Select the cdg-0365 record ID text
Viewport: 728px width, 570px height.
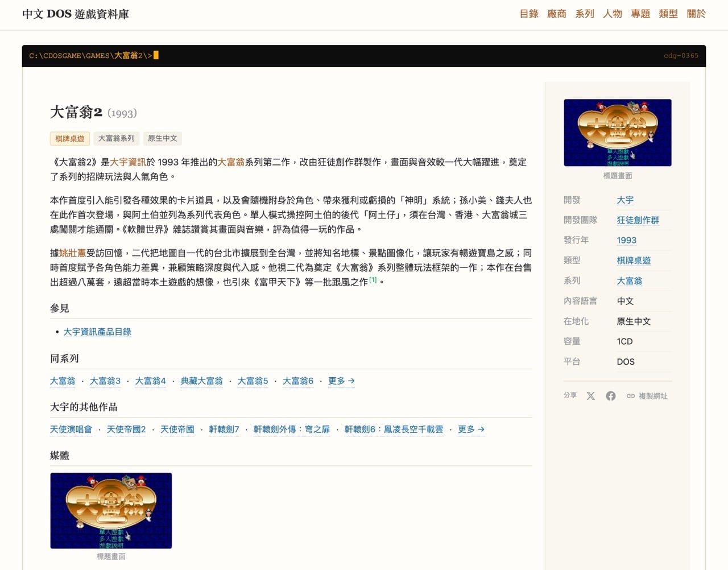[x=681, y=56]
